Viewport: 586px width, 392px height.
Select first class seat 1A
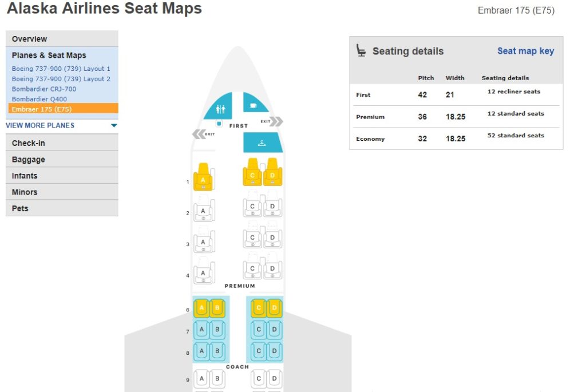pos(203,178)
